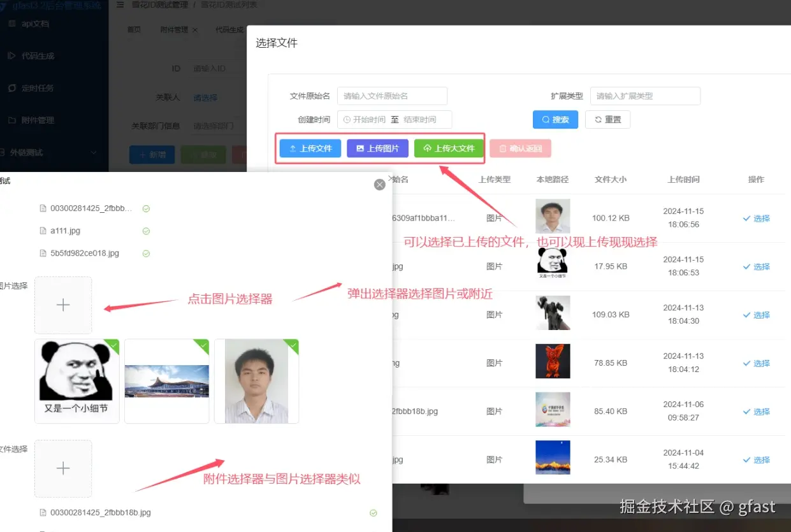Click the 2024-11-06 09:58:27 upload time
791x532 pixels.
683,411
